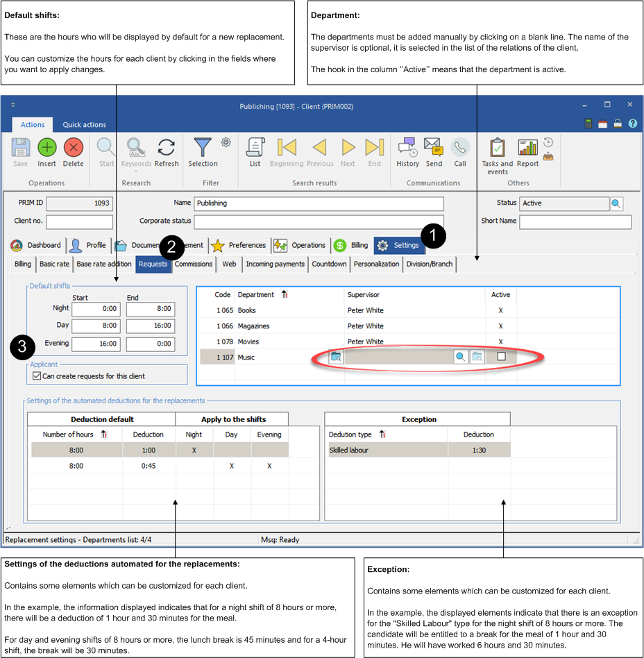Click the Save floppy disk icon
Viewport: 644px width, 658px height.
[x=20, y=148]
